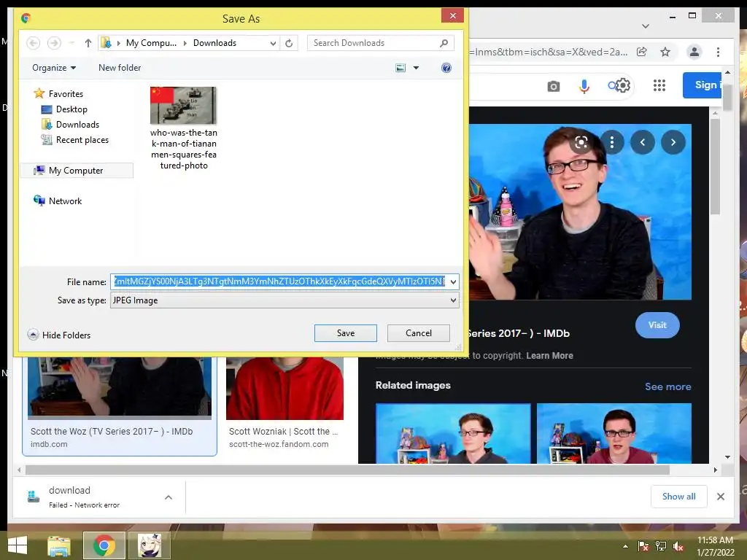Go up one folder level

(88, 43)
